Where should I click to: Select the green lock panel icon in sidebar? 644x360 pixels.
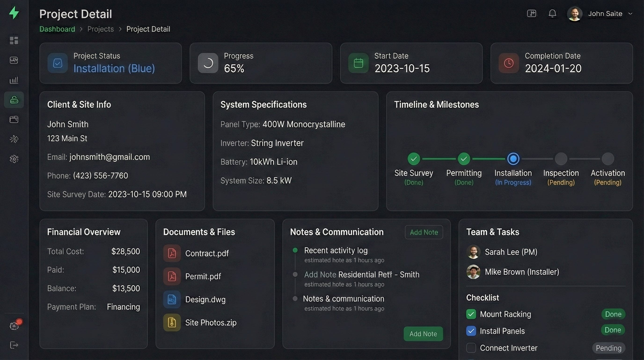[x=14, y=100]
